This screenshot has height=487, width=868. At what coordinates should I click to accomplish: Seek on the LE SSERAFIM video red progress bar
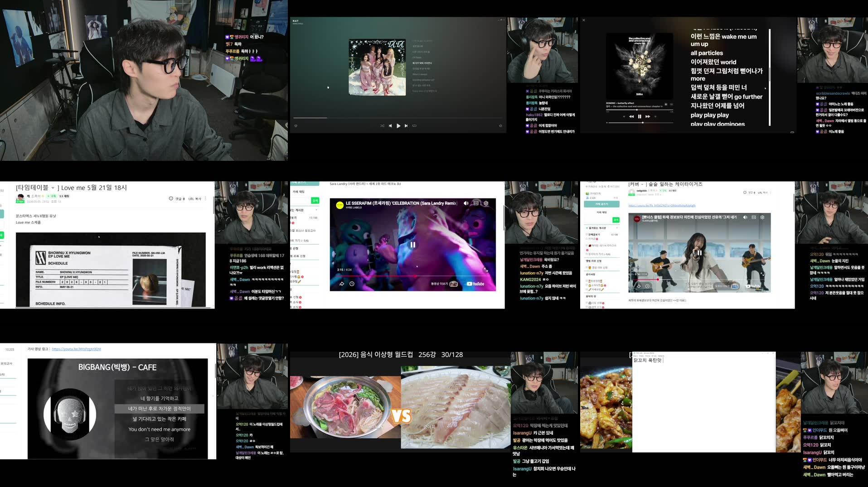click(x=412, y=276)
